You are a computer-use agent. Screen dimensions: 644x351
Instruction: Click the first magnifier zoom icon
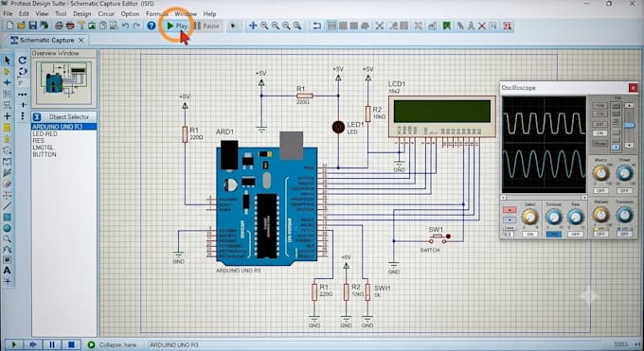[x=264, y=26]
